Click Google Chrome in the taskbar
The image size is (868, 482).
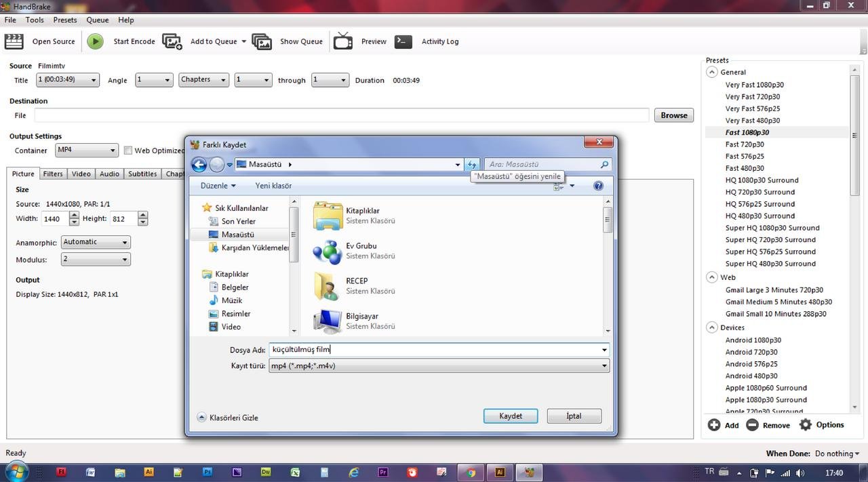point(471,473)
